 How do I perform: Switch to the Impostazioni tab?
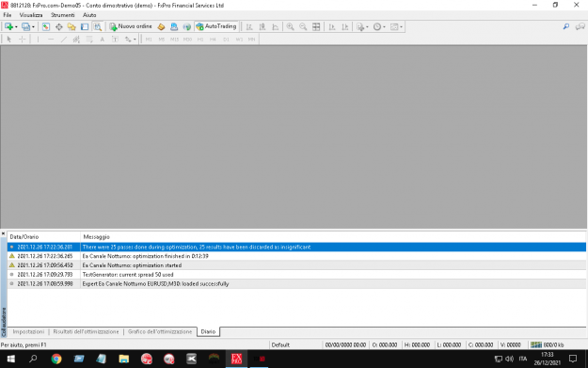coord(28,331)
